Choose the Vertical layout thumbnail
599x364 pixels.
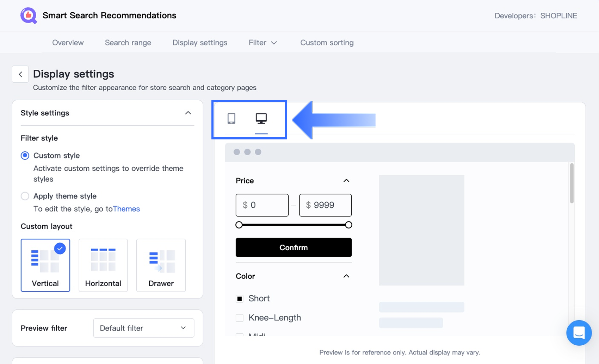point(45,265)
